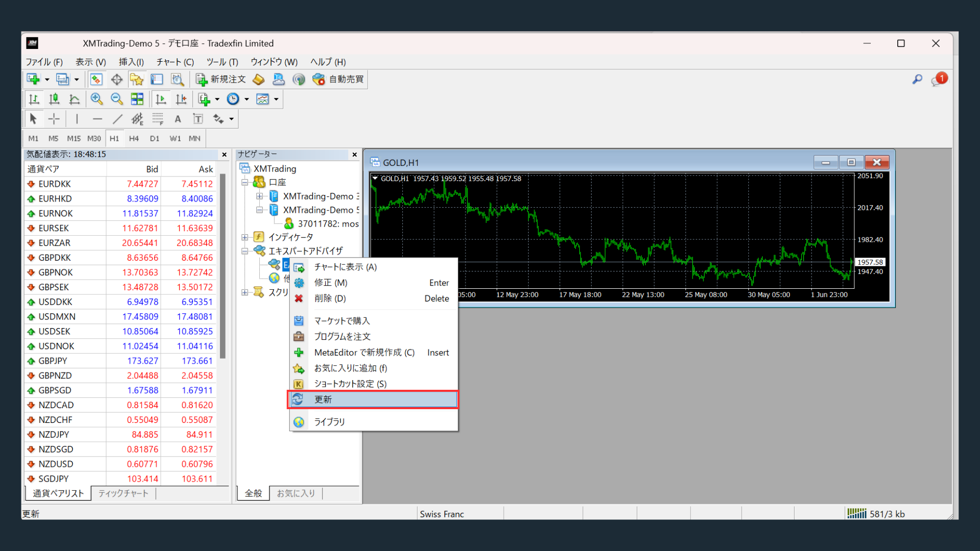Open the profiles toolbar icon
This screenshot has height=551, width=980.
pyautogui.click(x=62, y=79)
